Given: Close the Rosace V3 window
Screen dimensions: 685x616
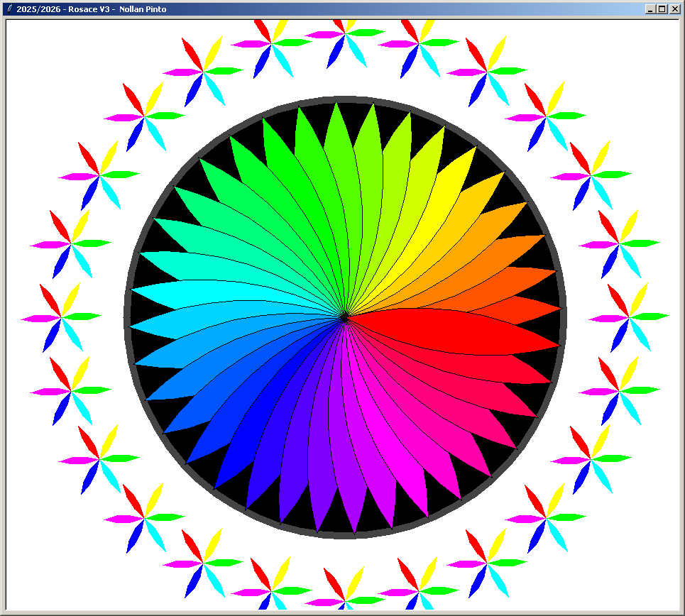Looking at the screenshot, I should pyautogui.click(x=674, y=9).
